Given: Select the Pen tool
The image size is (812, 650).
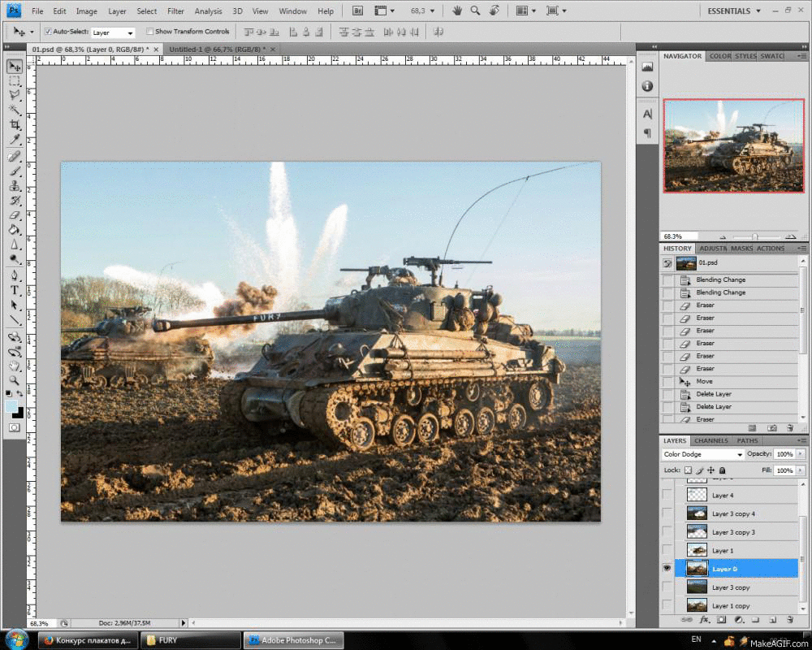Looking at the screenshot, I should coord(15,275).
